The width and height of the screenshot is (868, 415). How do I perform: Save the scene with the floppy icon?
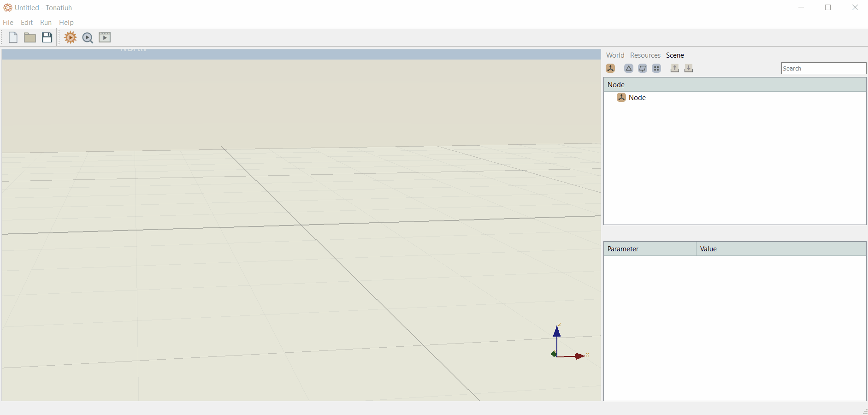(47, 37)
